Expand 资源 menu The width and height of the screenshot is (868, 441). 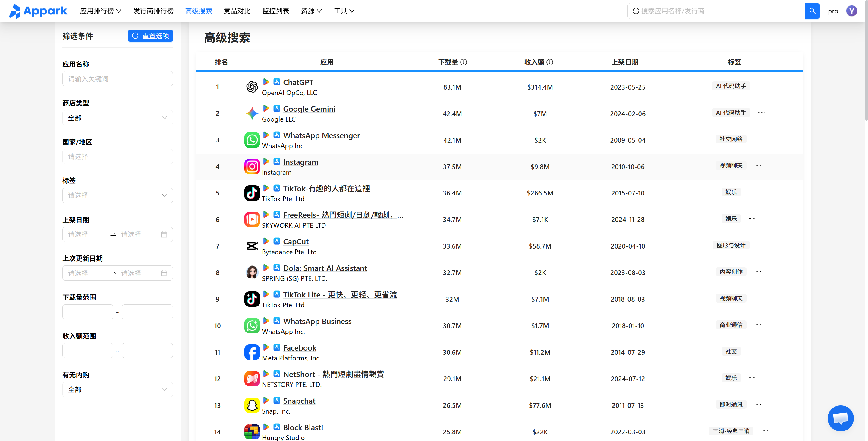tap(311, 11)
